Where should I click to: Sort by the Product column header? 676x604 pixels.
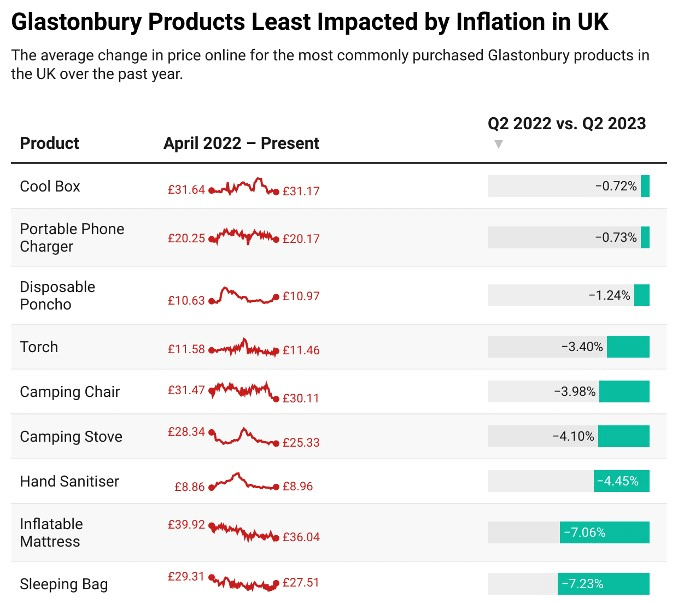tap(50, 143)
